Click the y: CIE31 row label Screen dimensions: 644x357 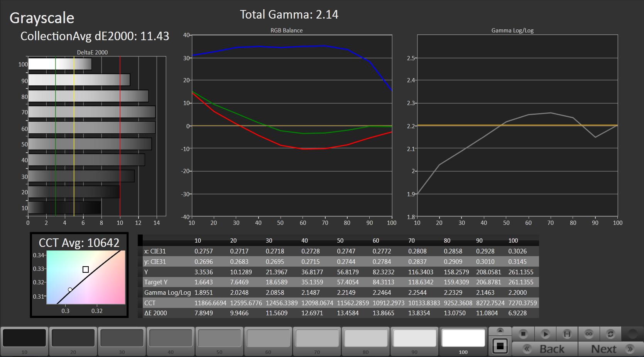(155, 262)
